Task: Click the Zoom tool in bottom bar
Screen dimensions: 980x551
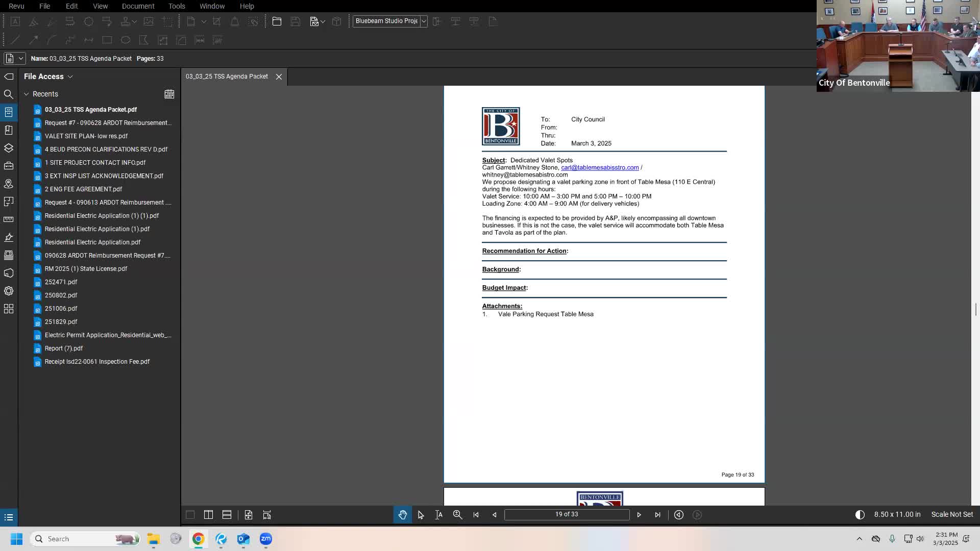Action: [x=458, y=515]
